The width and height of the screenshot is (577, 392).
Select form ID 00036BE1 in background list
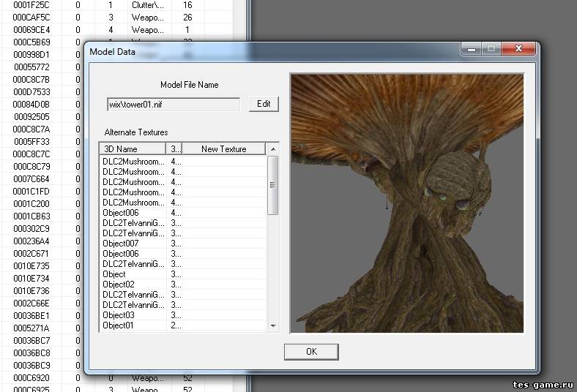31,316
